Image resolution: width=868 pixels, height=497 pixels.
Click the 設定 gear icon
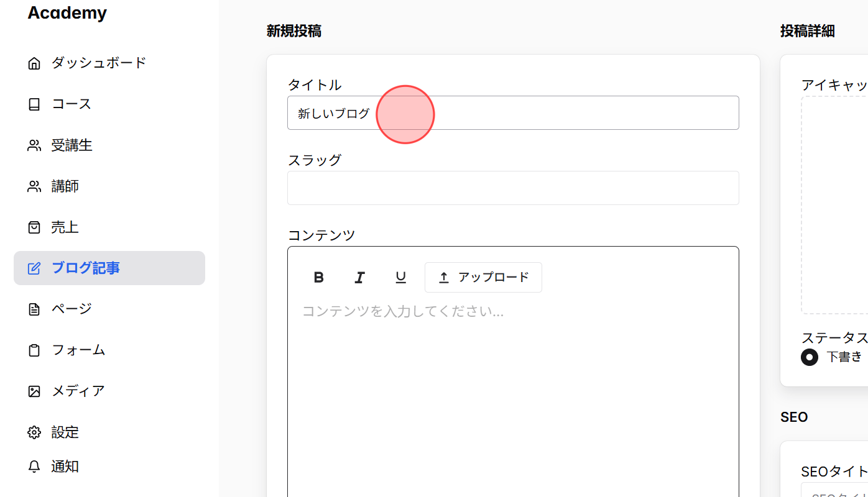(x=34, y=432)
